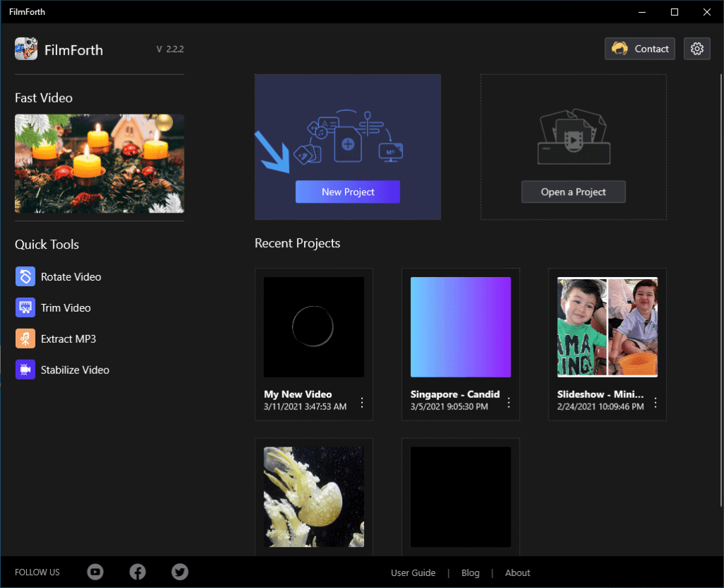Open the About link
The image size is (724, 588).
(x=517, y=572)
